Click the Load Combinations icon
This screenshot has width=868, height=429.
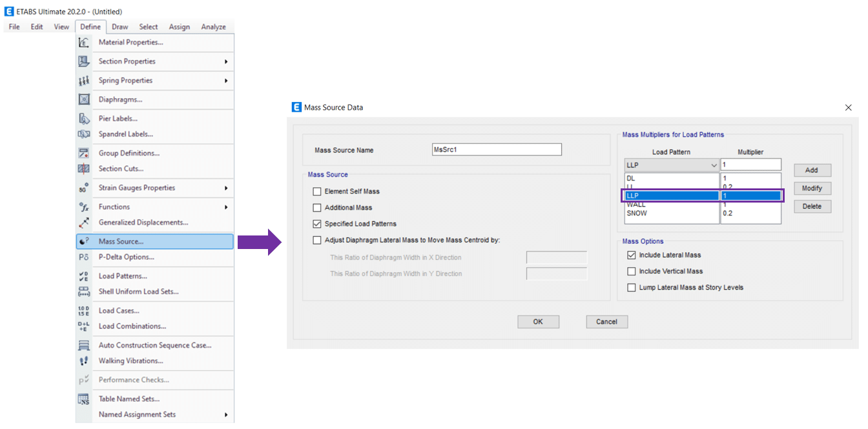(84, 326)
